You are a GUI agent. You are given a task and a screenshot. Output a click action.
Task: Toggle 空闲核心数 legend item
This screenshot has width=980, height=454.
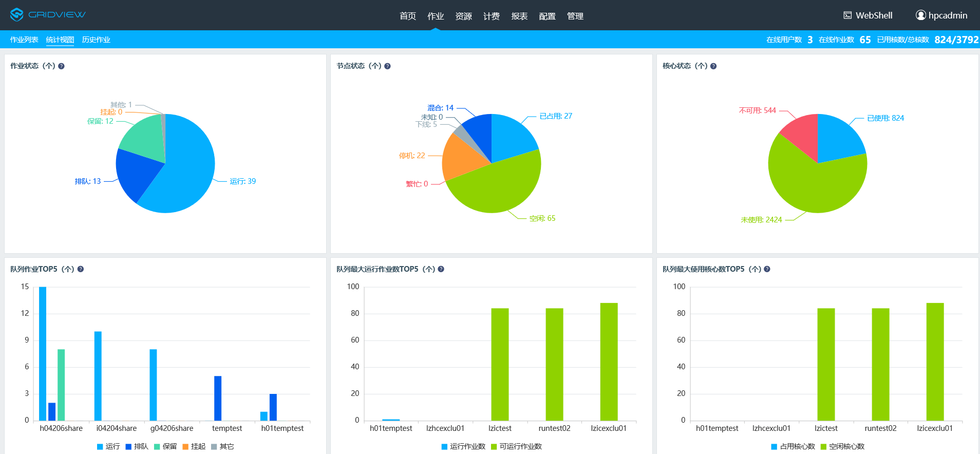click(x=843, y=446)
